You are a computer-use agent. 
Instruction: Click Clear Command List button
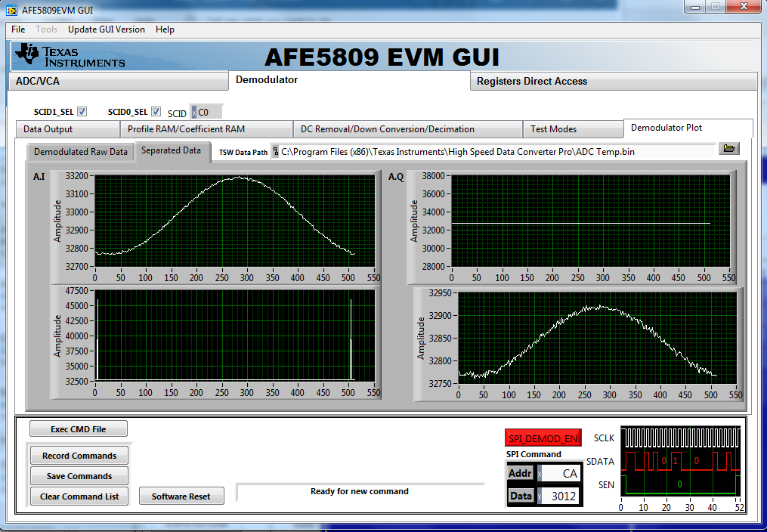(x=79, y=496)
